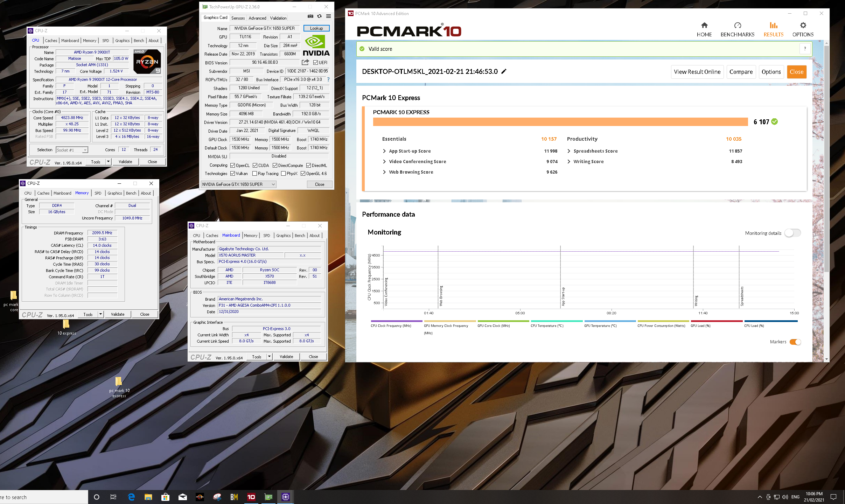Click GPU Load legend red color bar
Screen dimensions: 845x504
coord(717,321)
